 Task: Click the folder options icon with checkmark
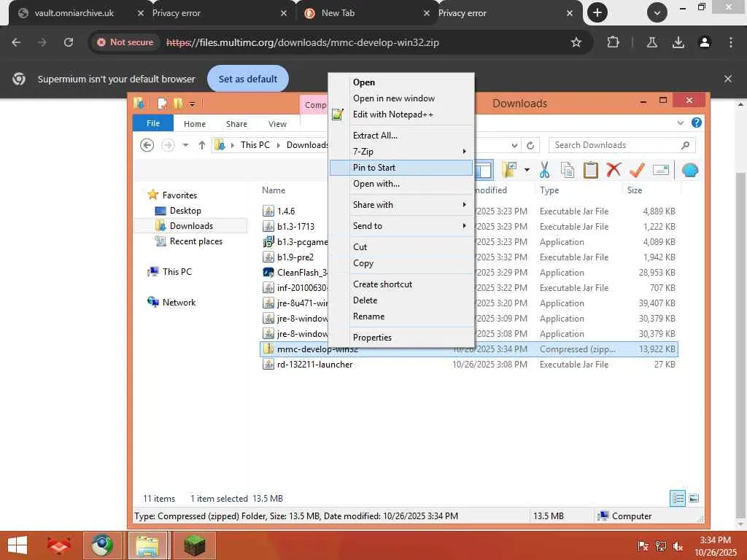(509, 169)
